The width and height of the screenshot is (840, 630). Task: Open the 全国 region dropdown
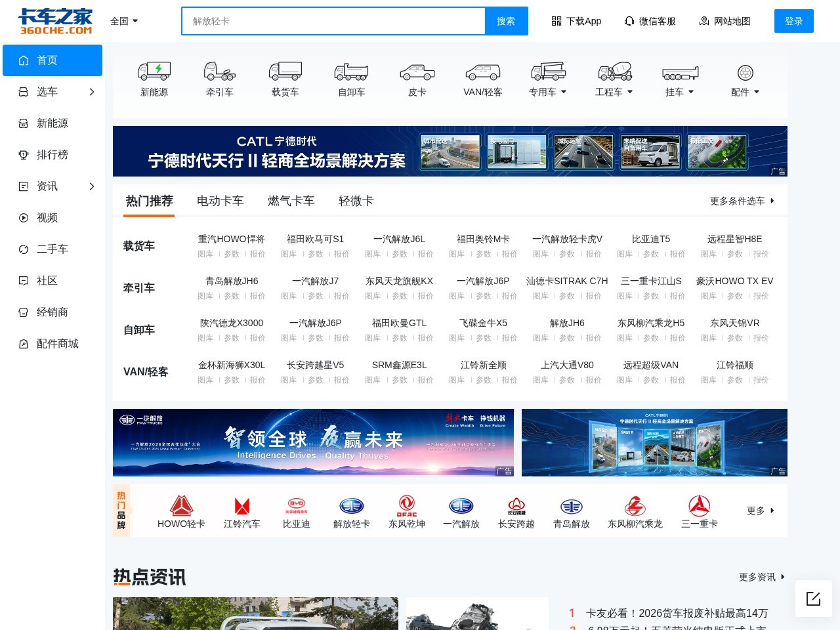pos(124,21)
